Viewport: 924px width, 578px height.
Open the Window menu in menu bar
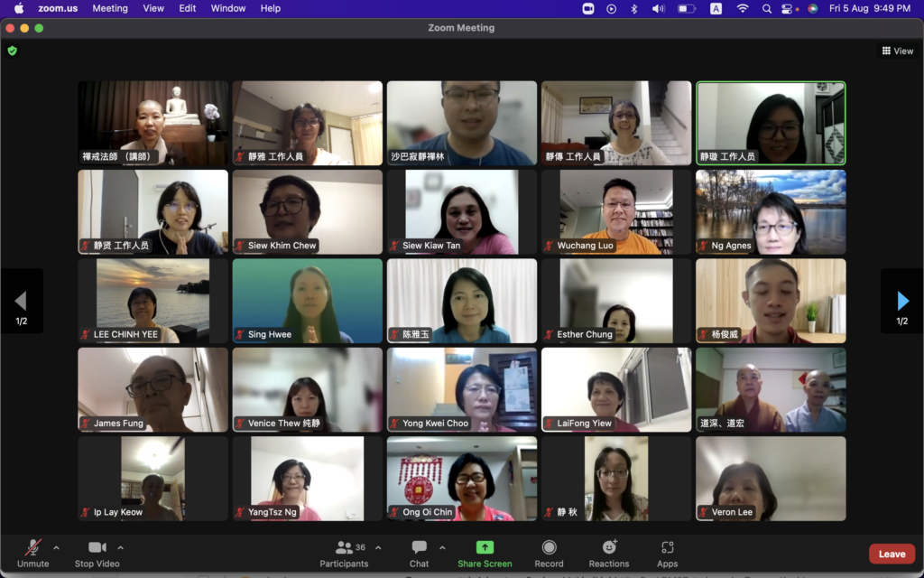[228, 8]
